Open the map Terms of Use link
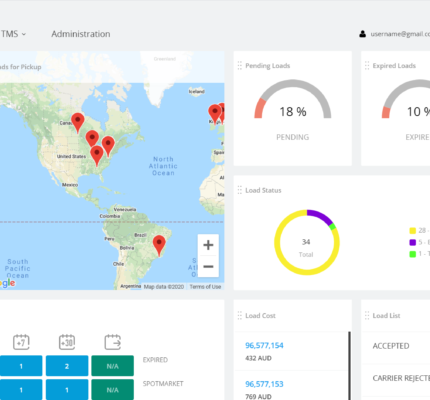Image resolution: width=430 pixels, height=400 pixels. (x=205, y=287)
